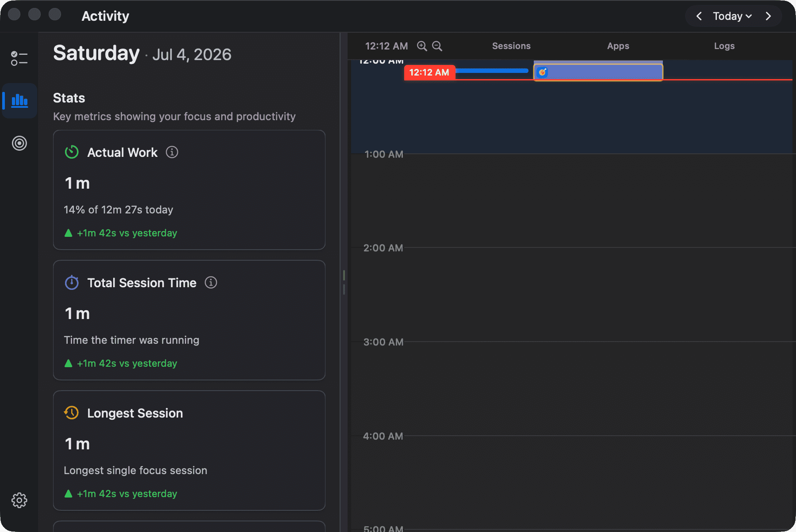Click the app icon inside timeline session block
This screenshot has width=796, height=532.
[x=543, y=72]
